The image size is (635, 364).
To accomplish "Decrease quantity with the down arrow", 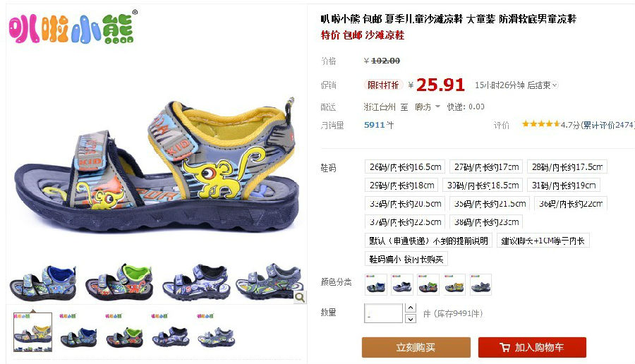I will (410, 319).
